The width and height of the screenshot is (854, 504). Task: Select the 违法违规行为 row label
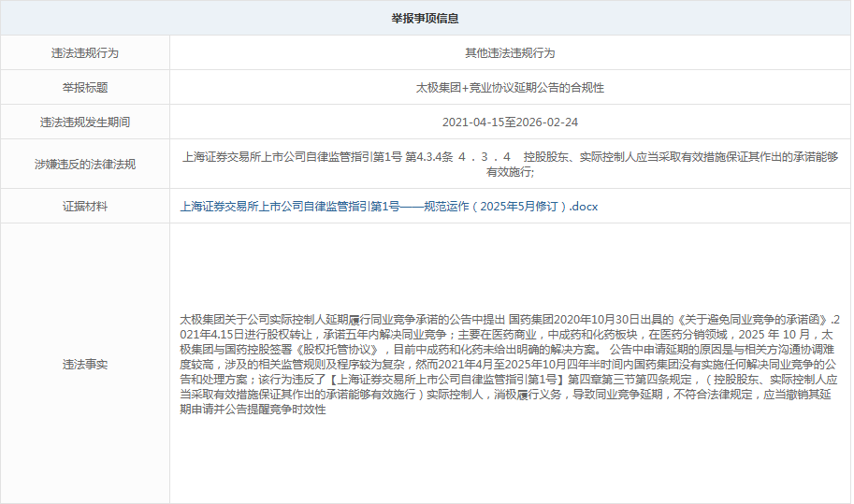coord(85,53)
